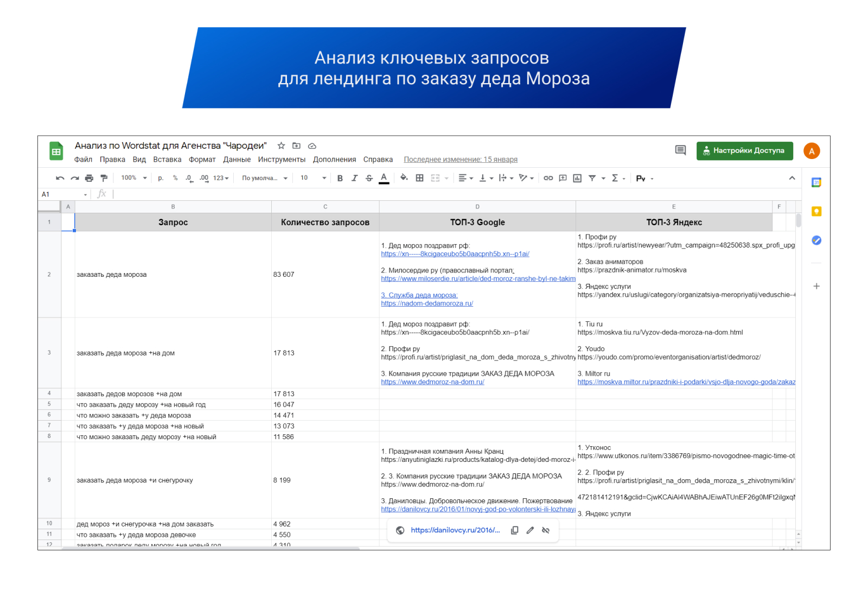Open the Справка menu
This screenshot has width=868, height=590.
378,160
